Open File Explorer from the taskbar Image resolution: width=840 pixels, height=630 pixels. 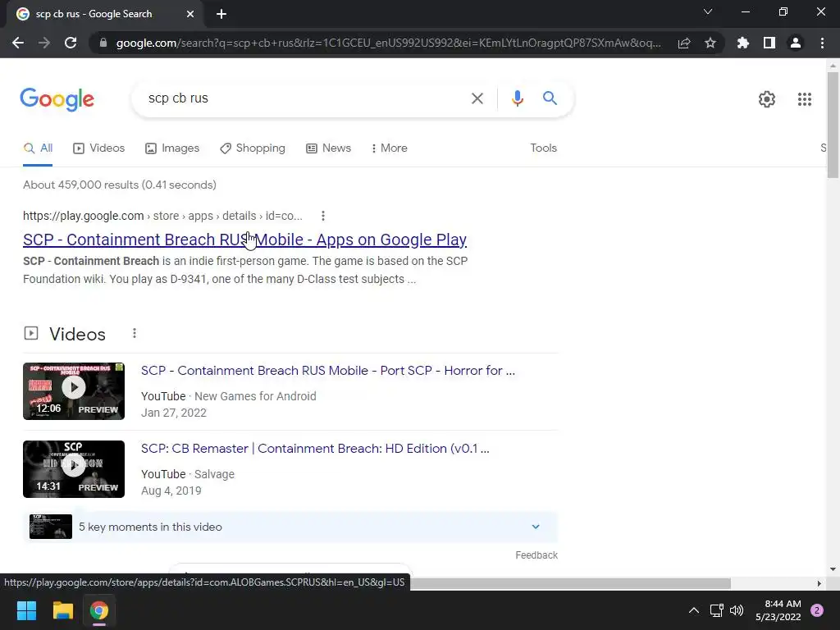[62, 610]
